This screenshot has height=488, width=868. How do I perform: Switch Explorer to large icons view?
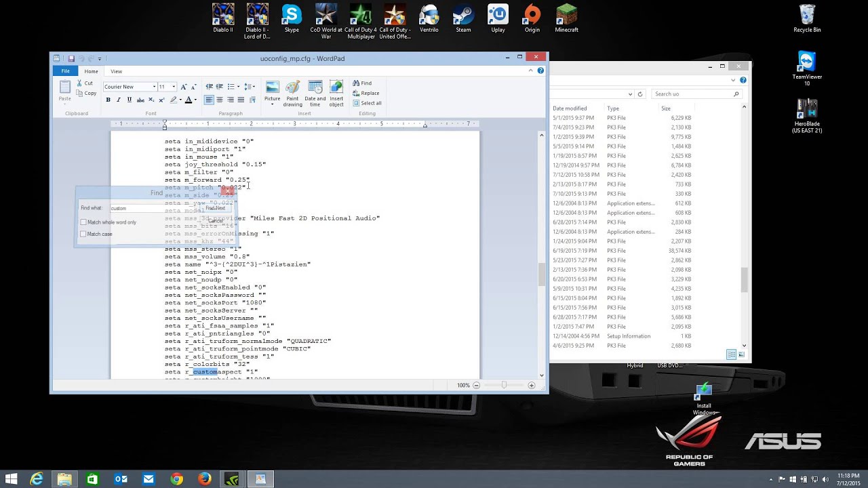coord(742,354)
